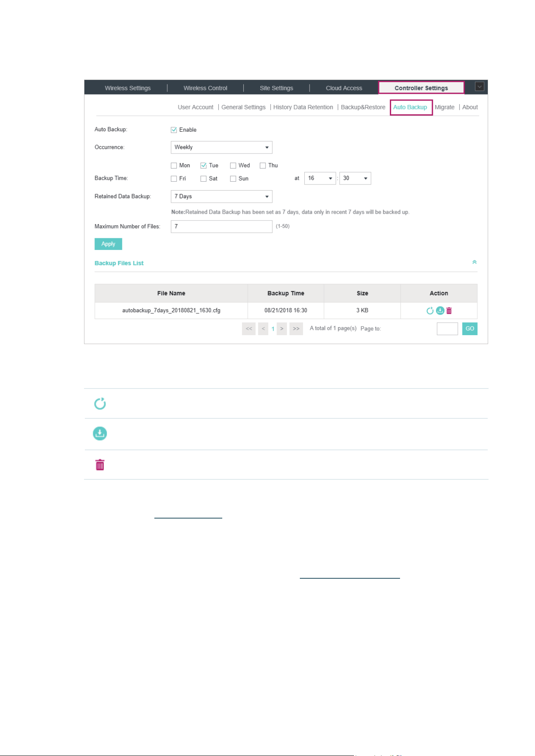This screenshot has width=535, height=756.
Task: Switch to the Wireless Settings tab
Action: pyautogui.click(x=128, y=88)
